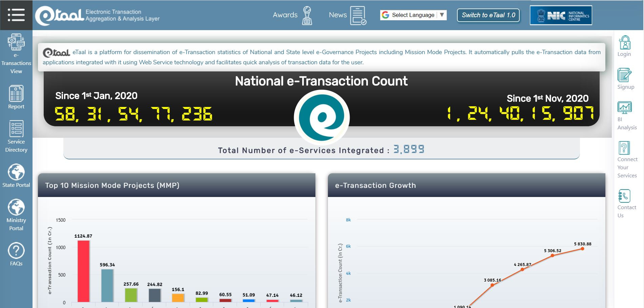Go to State Portal globe icon

point(16,172)
